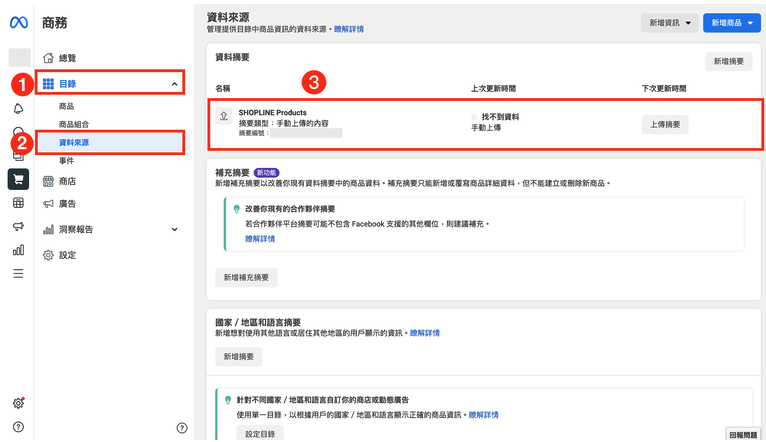Click help question mark in left rail
Image resolution: width=766 pixels, height=442 pixels.
[18, 427]
